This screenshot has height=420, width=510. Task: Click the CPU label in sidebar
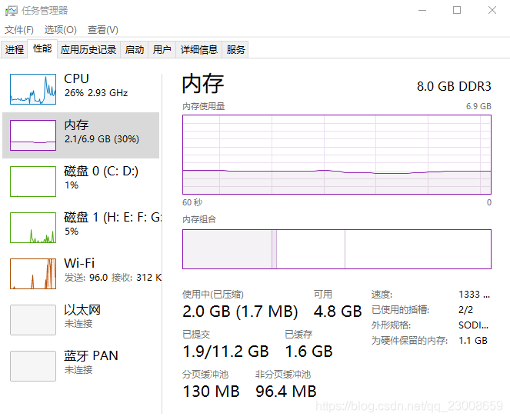[x=76, y=78]
